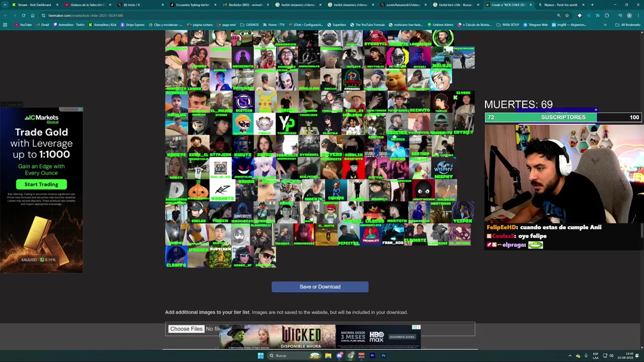Image resolution: width=644 pixels, height=362 pixels.
Task: Open the Linktree Admin bookmark
Action: click(440, 25)
